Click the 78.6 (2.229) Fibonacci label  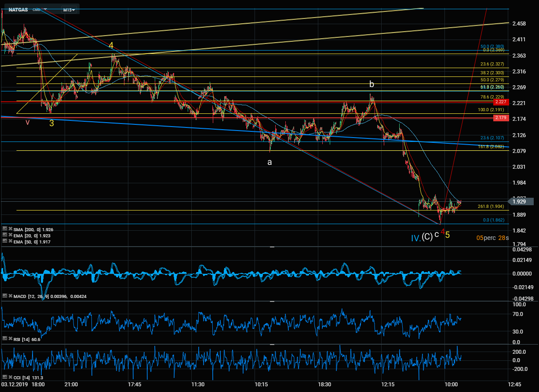coord(492,97)
